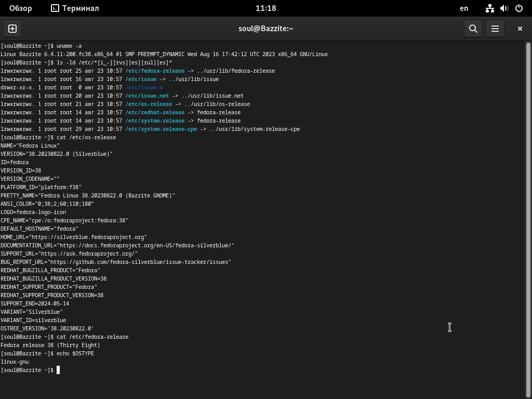
Task: Click the ID=fedora line
Action: [x=15, y=162]
